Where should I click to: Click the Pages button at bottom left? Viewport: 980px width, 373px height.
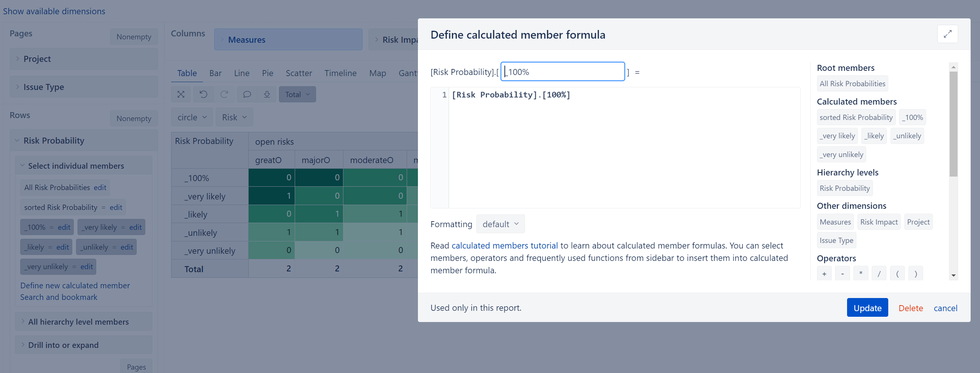(136, 367)
